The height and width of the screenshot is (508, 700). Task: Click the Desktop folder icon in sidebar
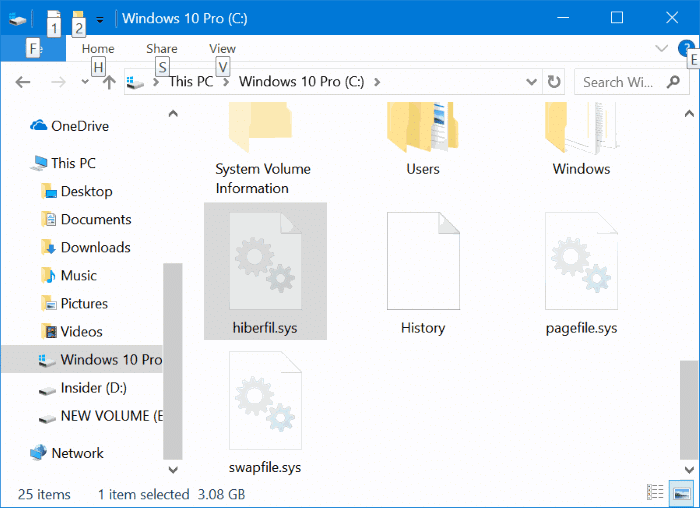[x=49, y=191]
